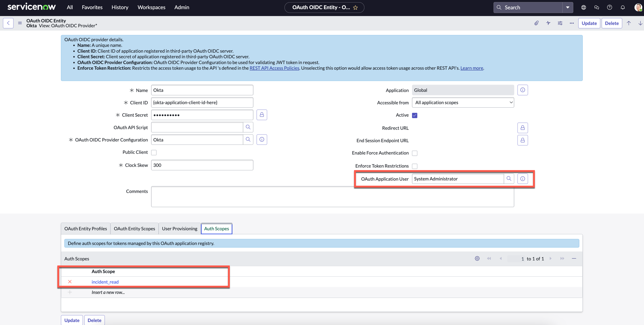Open the Favorites menu

click(92, 7)
